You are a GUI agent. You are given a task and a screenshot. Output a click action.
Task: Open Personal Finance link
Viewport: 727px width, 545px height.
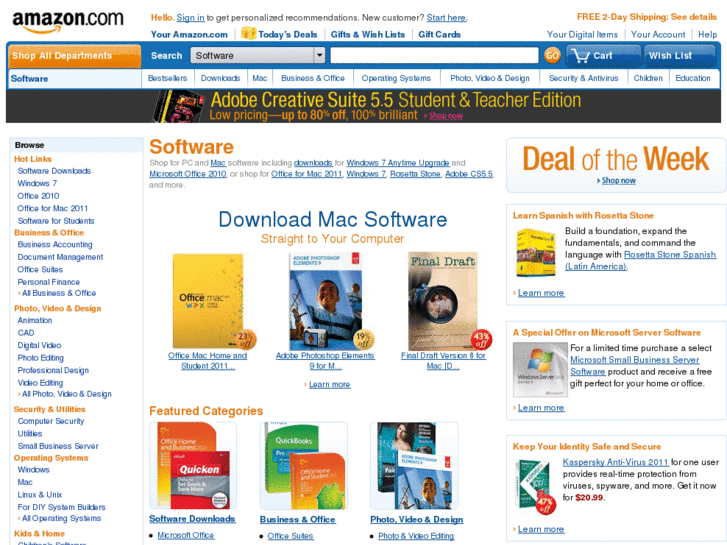tap(49, 282)
